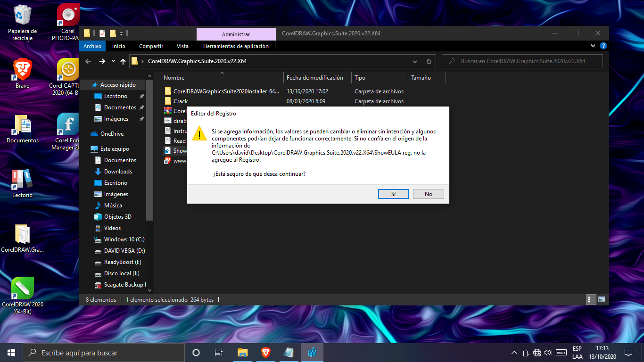Go back with the left arrow
Screen dimensions: 644x362
88,61
